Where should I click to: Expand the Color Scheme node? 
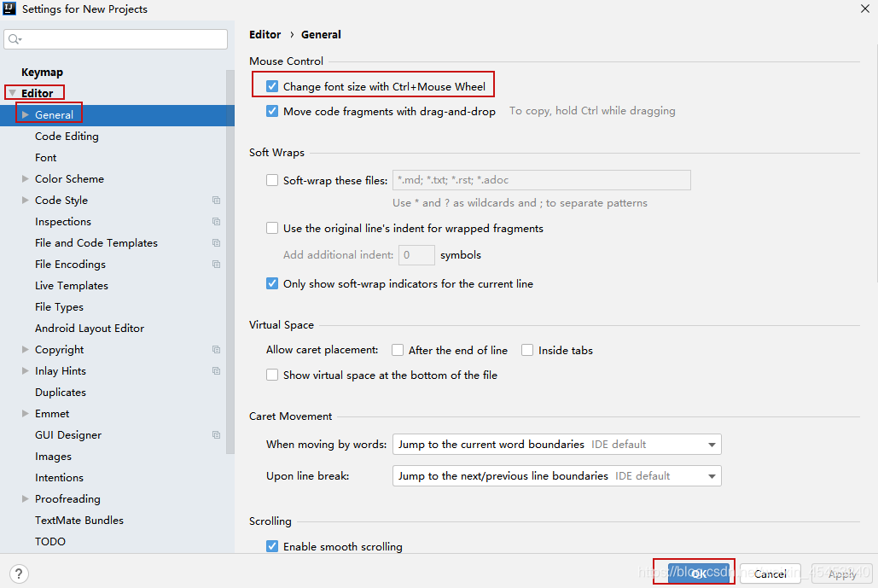coord(26,178)
